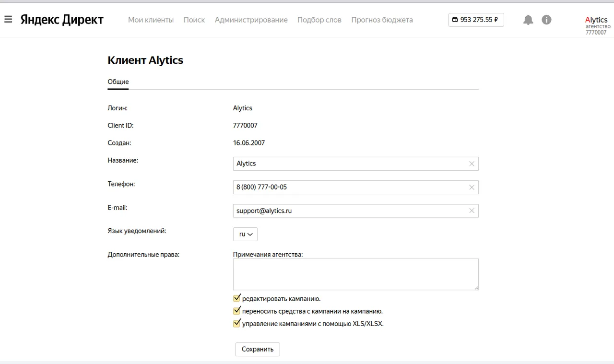Open 'Прогноз бюджета' in top navigation
The image size is (614, 364).
tap(382, 20)
